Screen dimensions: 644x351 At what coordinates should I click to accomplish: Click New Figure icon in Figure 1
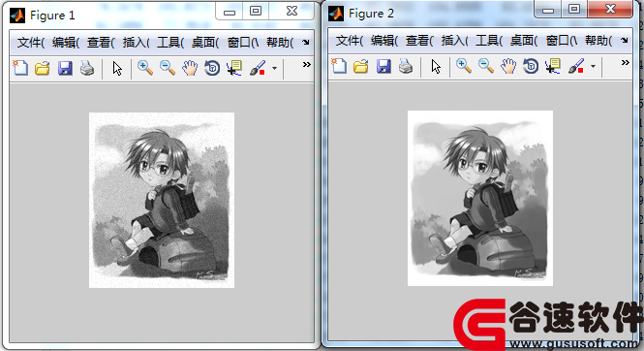pos(20,68)
